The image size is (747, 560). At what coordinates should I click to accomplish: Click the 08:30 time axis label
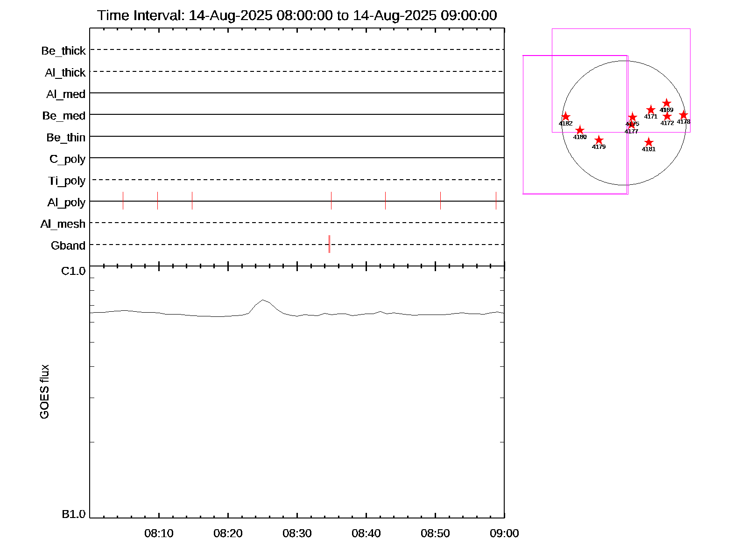click(x=297, y=533)
